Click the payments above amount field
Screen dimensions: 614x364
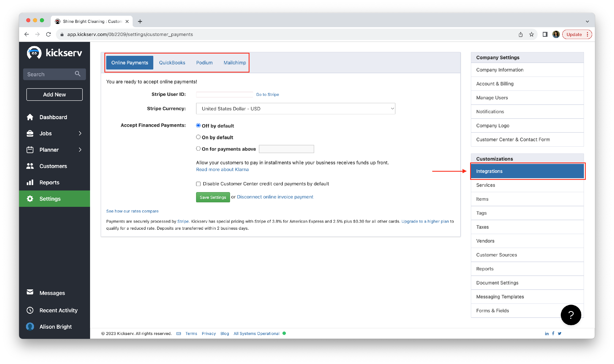pos(286,149)
